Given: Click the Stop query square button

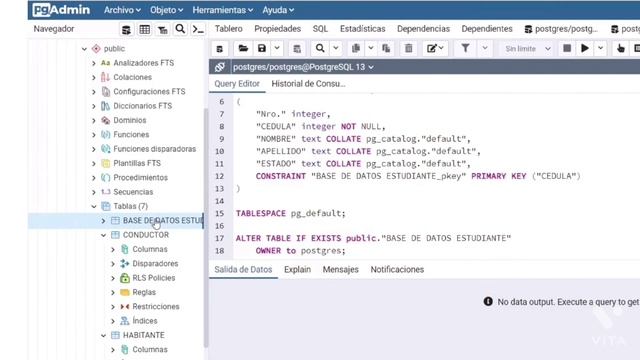Looking at the screenshot, I should (567, 48).
